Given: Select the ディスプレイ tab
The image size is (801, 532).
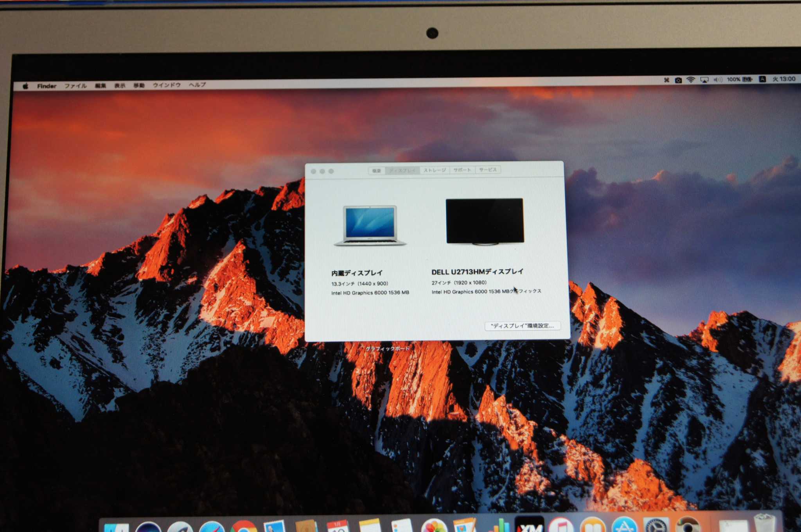Looking at the screenshot, I should click(402, 170).
